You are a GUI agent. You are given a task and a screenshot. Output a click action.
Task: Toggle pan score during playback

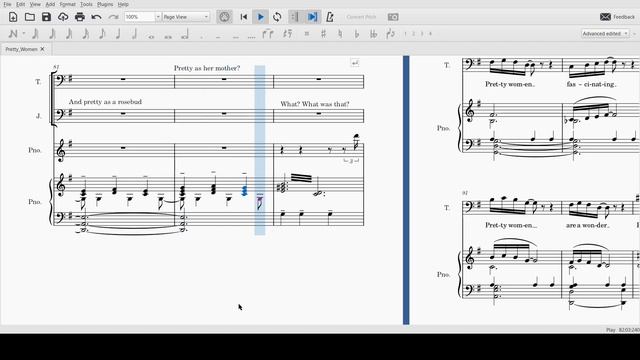click(313, 17)
